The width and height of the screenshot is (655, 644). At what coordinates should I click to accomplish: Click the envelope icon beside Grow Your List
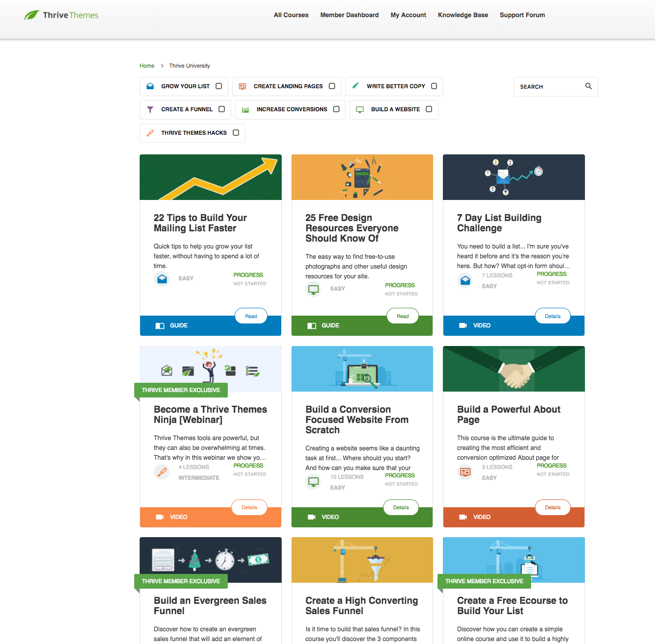[x=150, y=86]
